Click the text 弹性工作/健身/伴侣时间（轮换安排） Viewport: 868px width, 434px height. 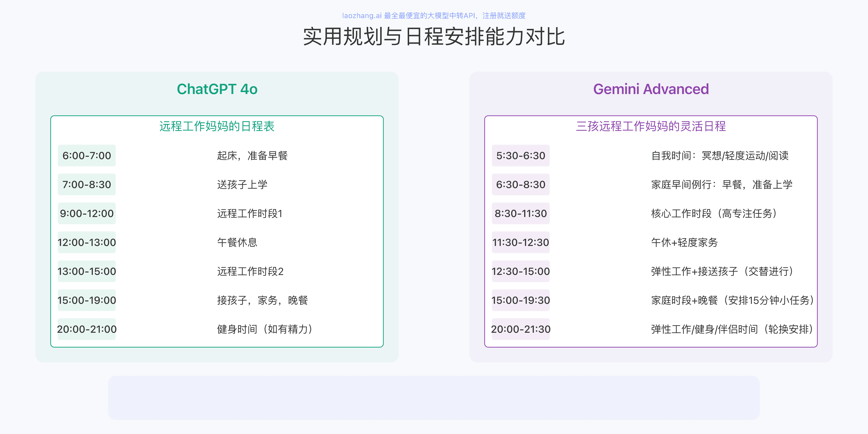pos(732,330)
